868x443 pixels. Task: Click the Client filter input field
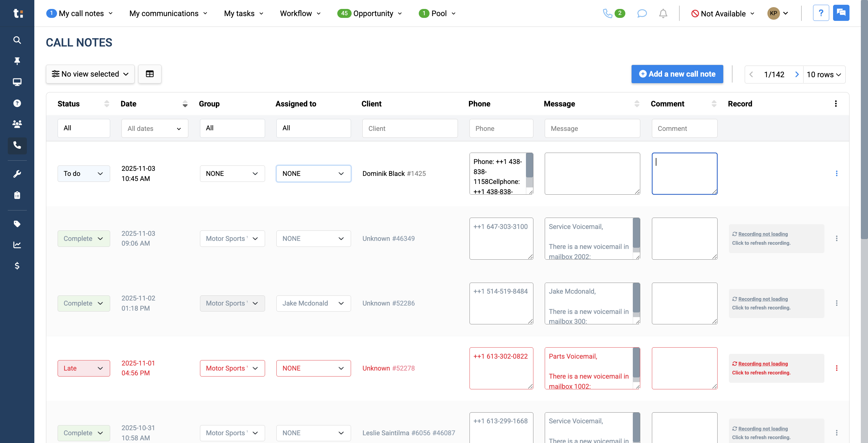pyautogui.click(x=410, y=128)
